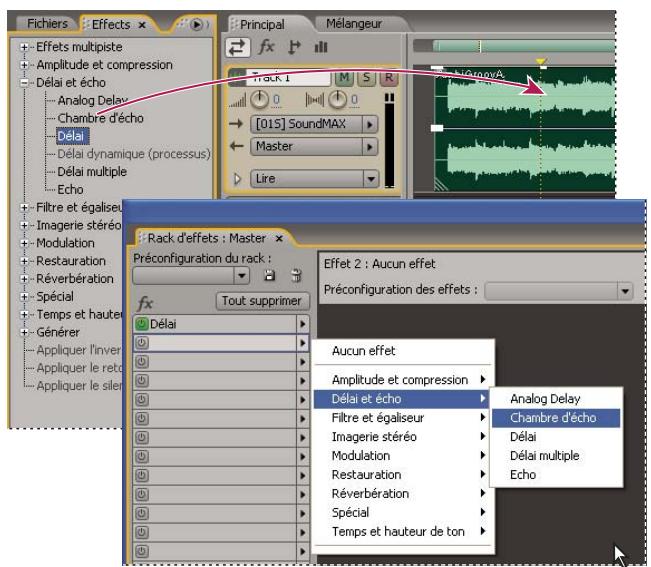Expand Amplitude et compression tree node
The width and height of the screenshot is (651, 567).
pyautogui.click(x=24, y=65)
